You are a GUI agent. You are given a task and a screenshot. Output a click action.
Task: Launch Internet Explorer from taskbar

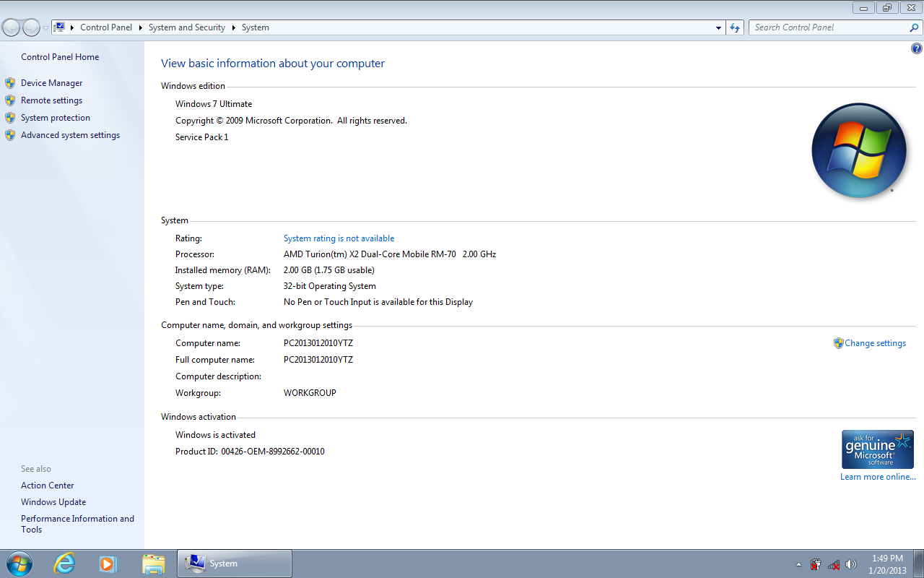point(64,564)
